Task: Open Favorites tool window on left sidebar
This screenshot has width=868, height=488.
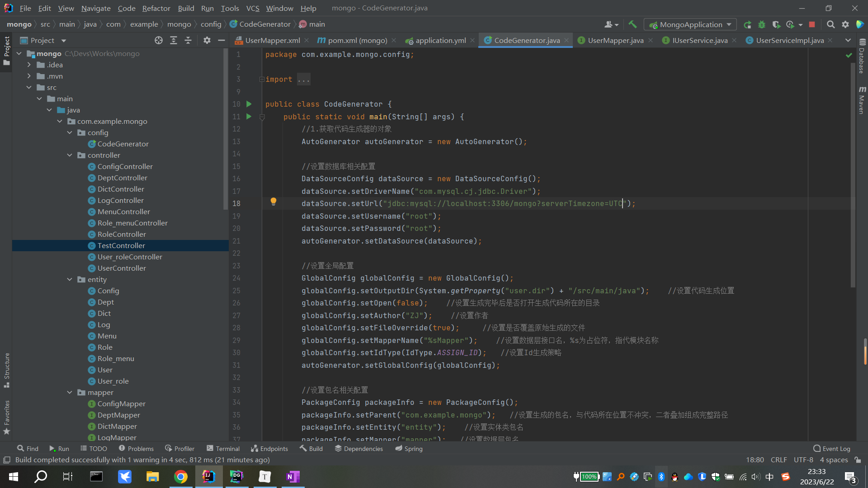Action: (7, 418)
